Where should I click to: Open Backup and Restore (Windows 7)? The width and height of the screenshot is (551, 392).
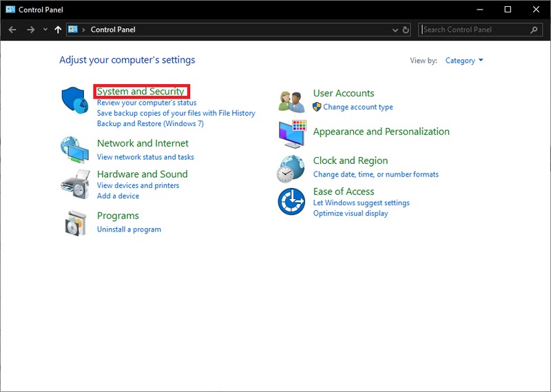click(150, 124)
